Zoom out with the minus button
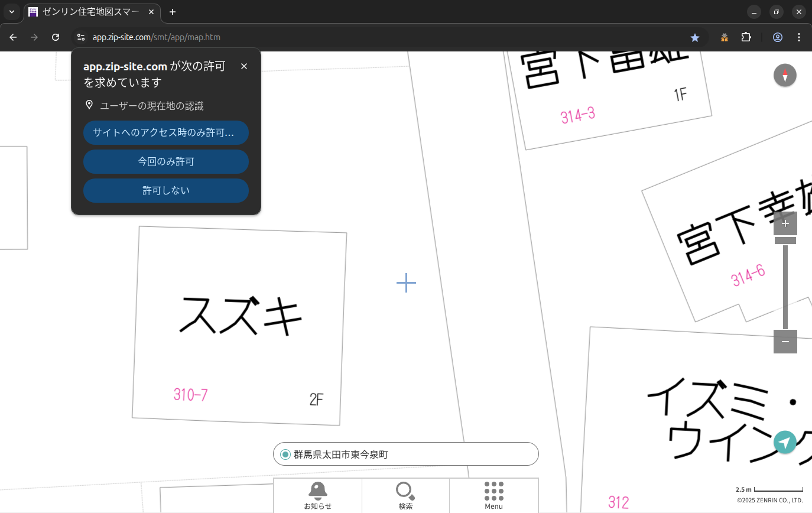This screenshot has width=812, height=513. [785, 342]
